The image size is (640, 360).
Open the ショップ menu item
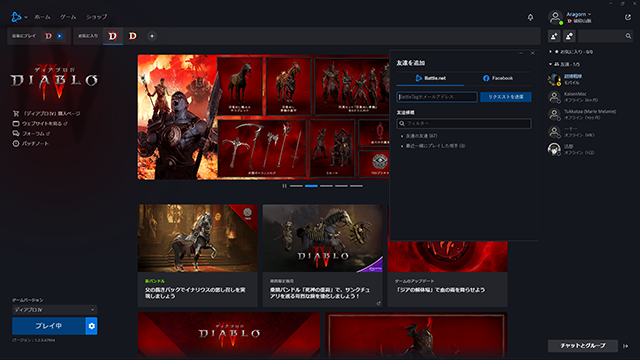tap(96, 17)
